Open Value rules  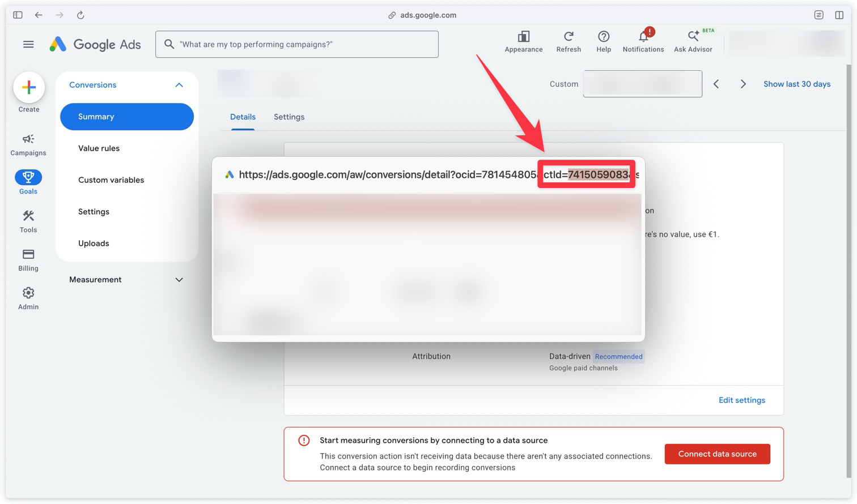click(x=99, y=148)
